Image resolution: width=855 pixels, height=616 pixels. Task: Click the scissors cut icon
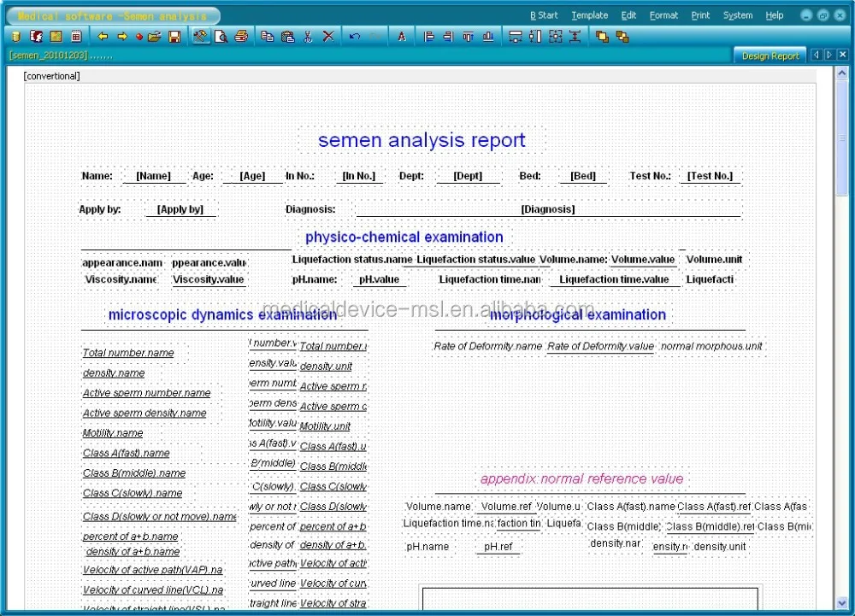pos(308,37)
